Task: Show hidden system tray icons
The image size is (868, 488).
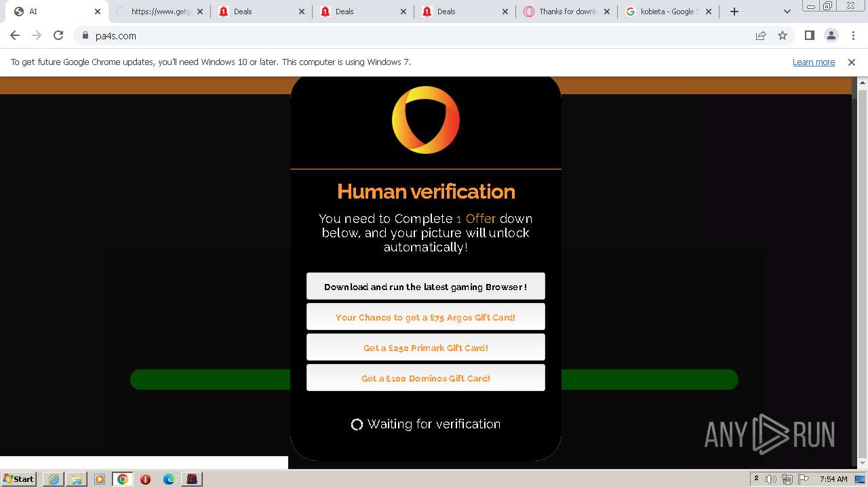Action: tap(756, 479)
